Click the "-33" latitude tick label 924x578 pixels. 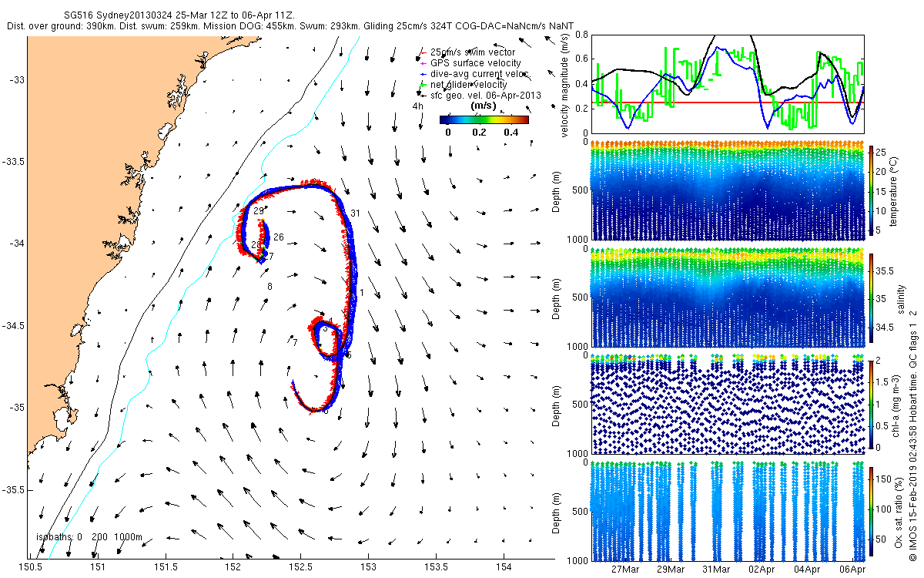pyautogui.click(x=17, y=79)
